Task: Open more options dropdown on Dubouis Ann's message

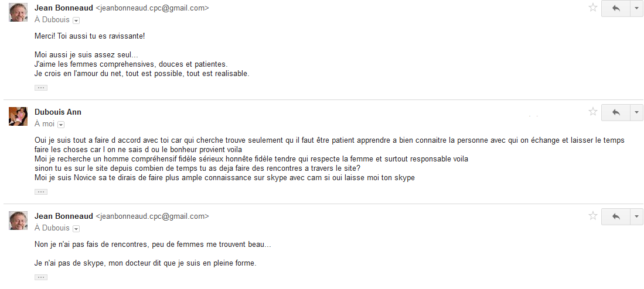Action: [636, 112]
